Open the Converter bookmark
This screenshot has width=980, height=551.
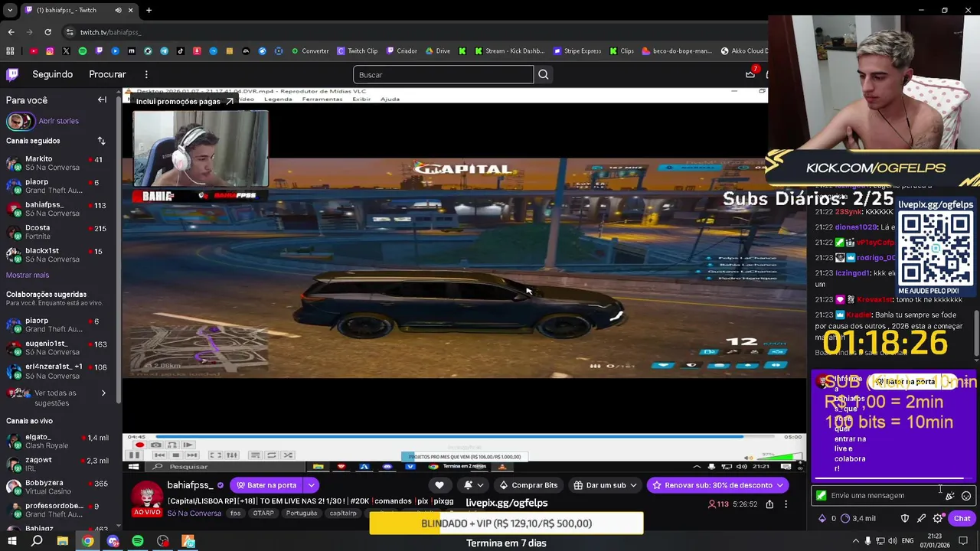click(310, 51)
